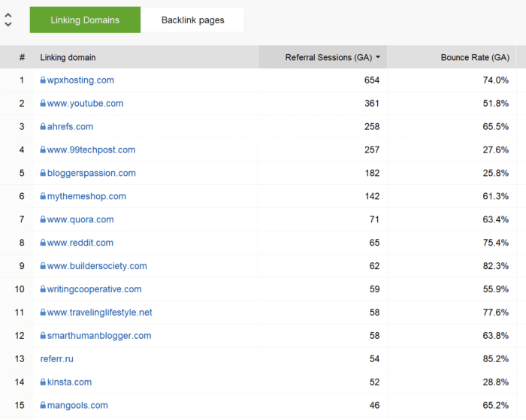Click the # column header

click(x=22, y=57)
